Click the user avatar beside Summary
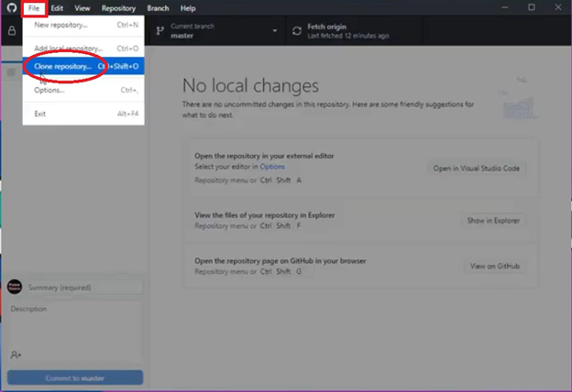Screen dimensions: 572x392 [15, 287]
